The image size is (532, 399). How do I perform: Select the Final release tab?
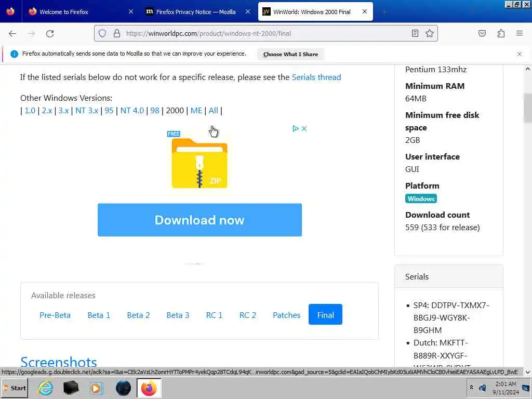click(x=325, y=314)
